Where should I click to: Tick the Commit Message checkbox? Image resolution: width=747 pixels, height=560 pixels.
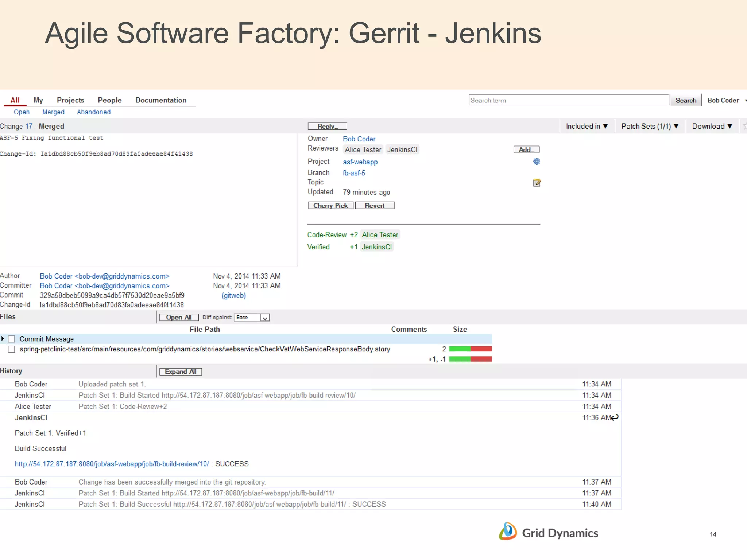[x=12, y=339]
